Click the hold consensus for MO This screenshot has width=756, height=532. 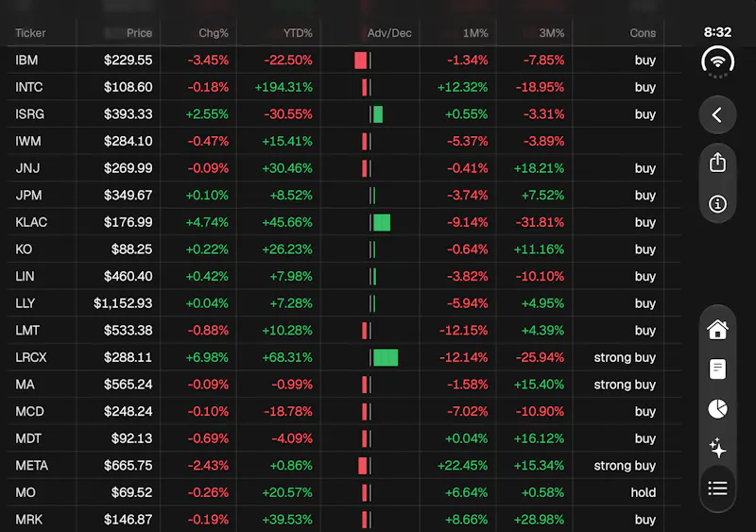click(644, 492)
